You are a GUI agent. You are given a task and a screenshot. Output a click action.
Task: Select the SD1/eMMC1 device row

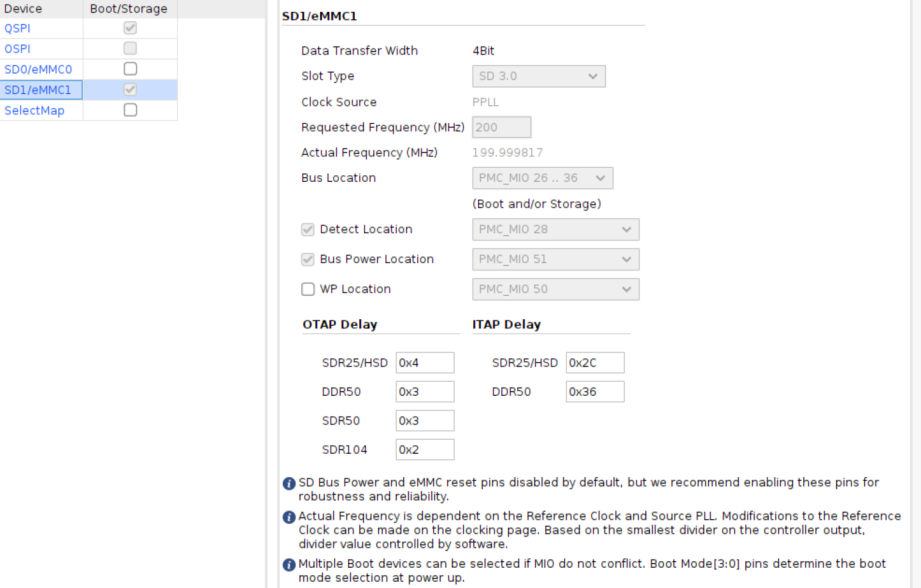[x=89, y=90]
